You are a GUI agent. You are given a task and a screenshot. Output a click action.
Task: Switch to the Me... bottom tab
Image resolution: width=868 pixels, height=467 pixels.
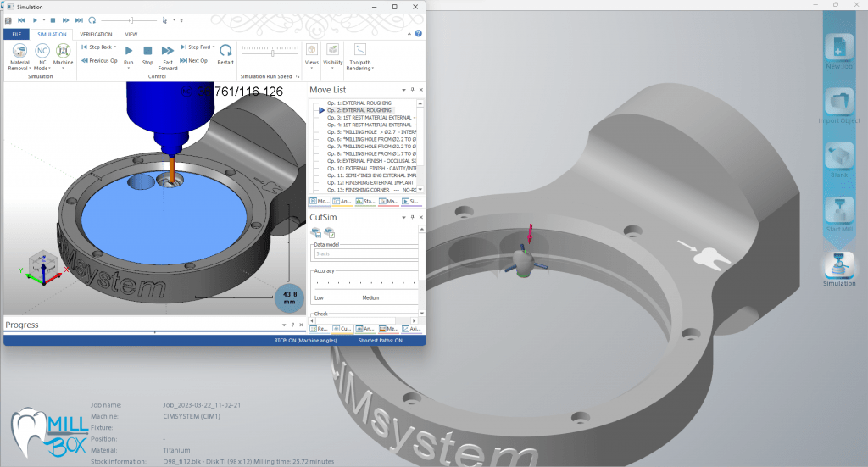tap(388, 329)
